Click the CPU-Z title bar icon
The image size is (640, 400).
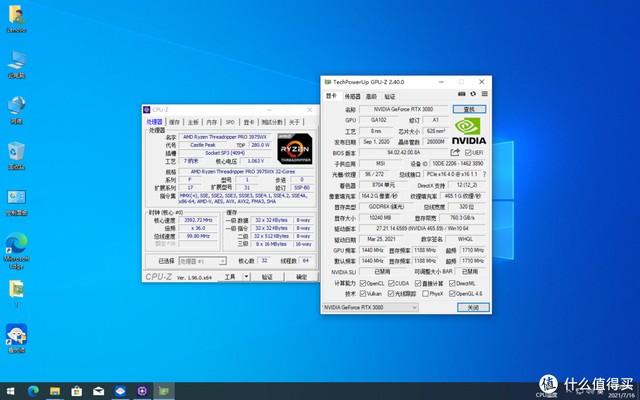coord(147,110)
